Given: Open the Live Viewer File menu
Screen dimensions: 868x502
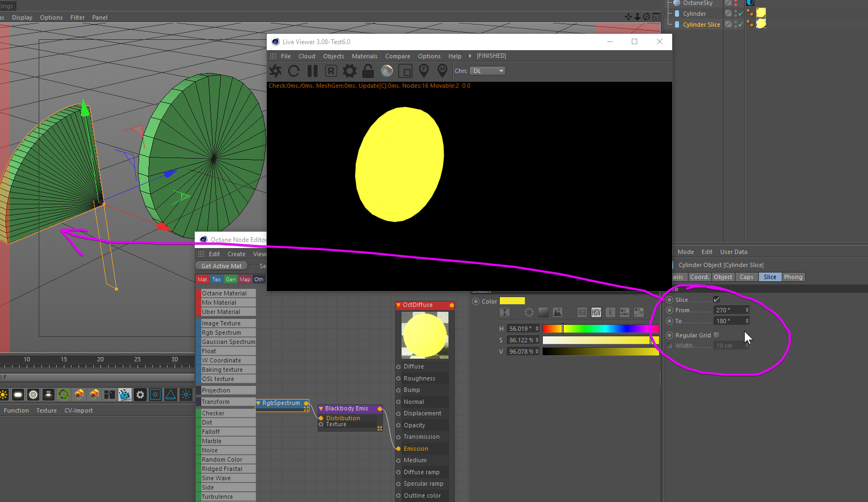Looking at the screenshot, I should (286, 56).
